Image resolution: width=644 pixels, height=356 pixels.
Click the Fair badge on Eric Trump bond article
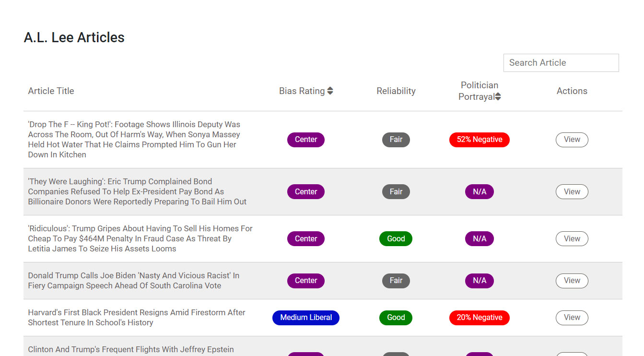pos(396,191)
